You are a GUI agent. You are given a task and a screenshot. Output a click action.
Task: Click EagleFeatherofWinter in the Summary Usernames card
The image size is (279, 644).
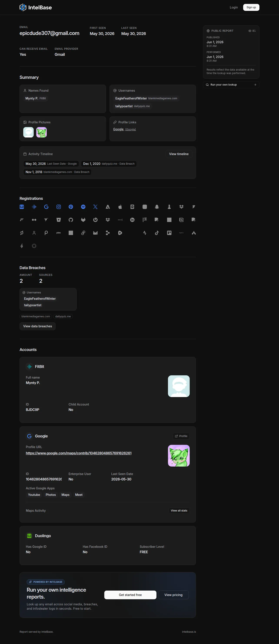pos(131,98)
